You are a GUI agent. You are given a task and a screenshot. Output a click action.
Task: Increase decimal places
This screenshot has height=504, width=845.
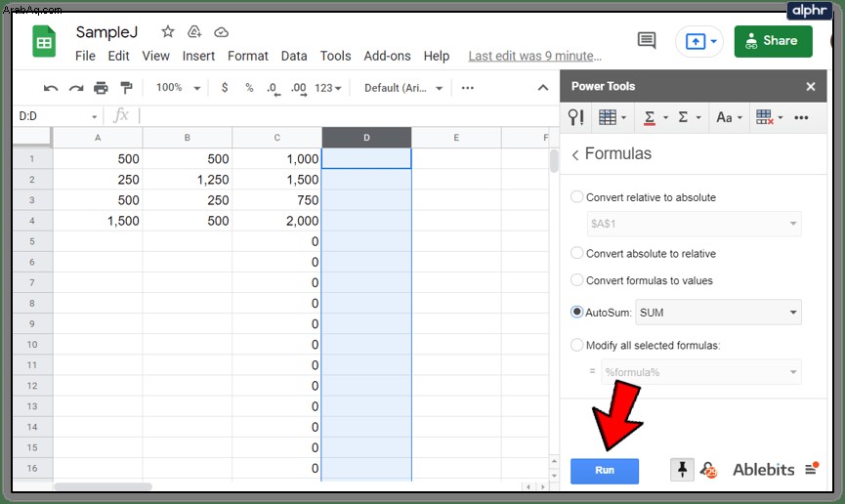tap(299, 89)
